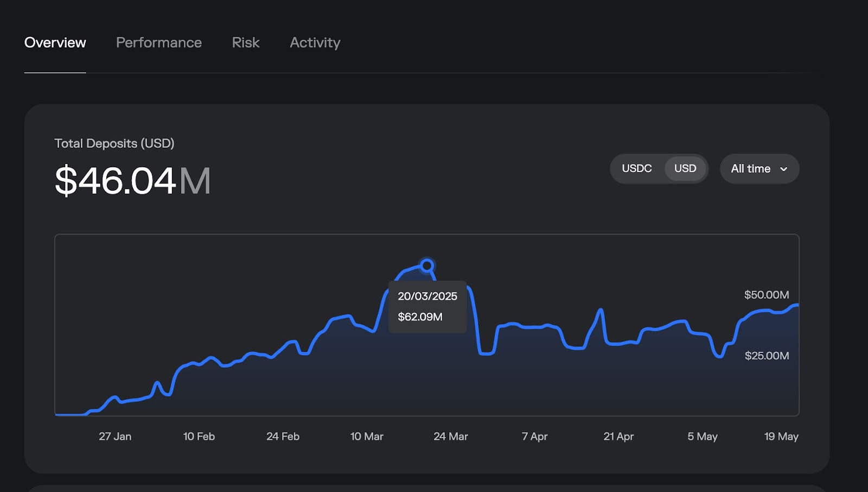The height and width of the screenshot is (492, 868).
Task: Click the 20/03/2025 tooltip date
Action: point(427,296)
